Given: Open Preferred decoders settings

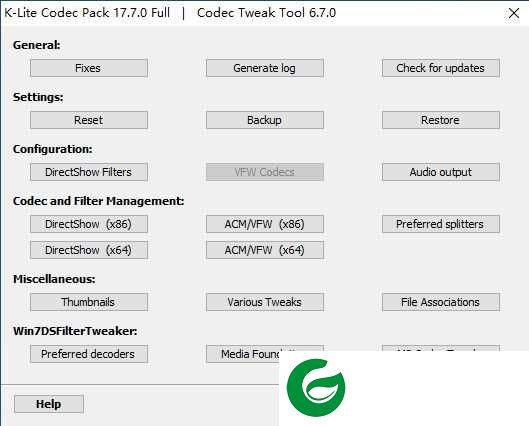Looking at the screenshot, I should tap(89, 354).
